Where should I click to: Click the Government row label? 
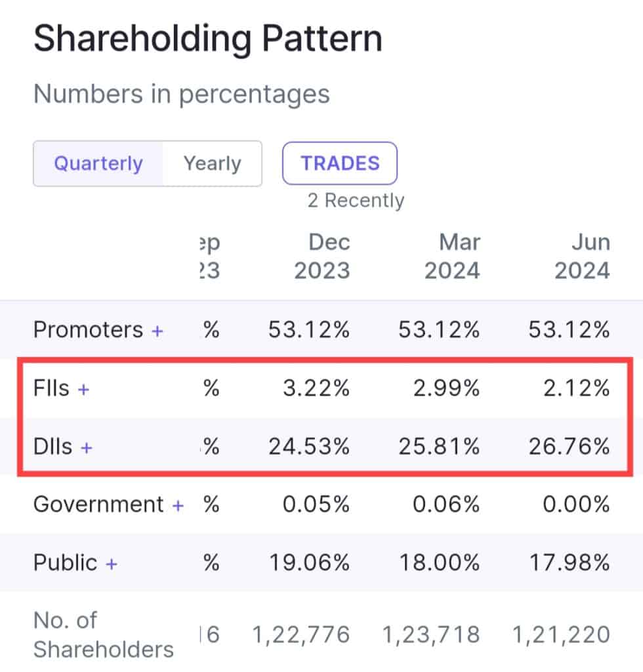(x=98, y=505)
